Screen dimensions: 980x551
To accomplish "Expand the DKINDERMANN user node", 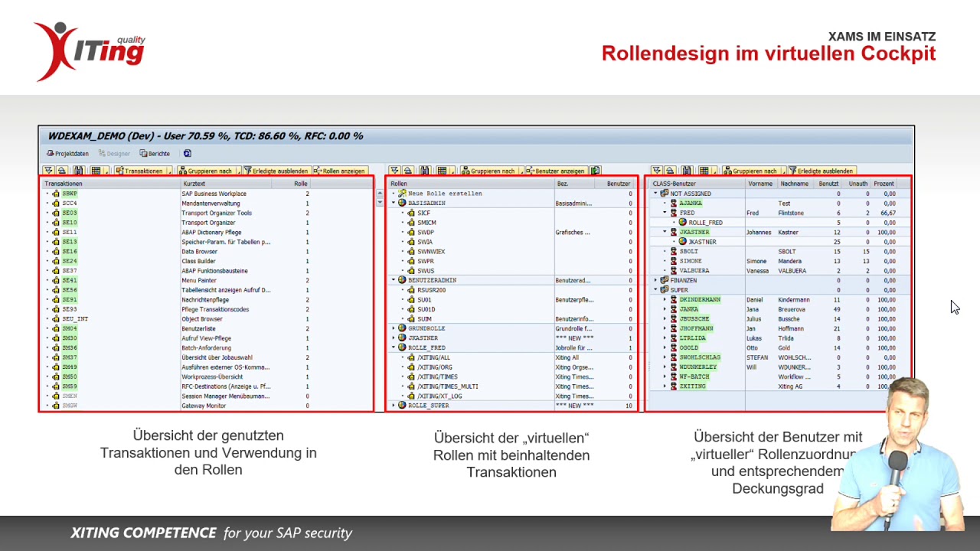I will tap(665, 300).
